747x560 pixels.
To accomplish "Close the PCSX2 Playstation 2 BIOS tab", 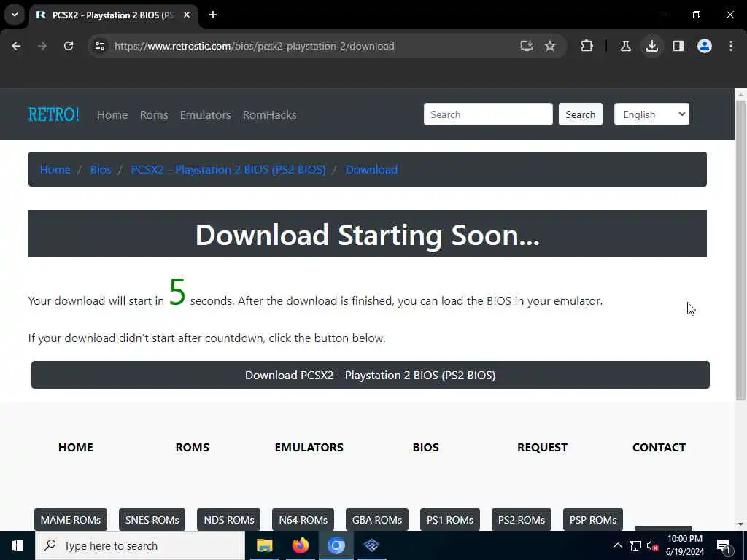I will click(x=187, y=15).
